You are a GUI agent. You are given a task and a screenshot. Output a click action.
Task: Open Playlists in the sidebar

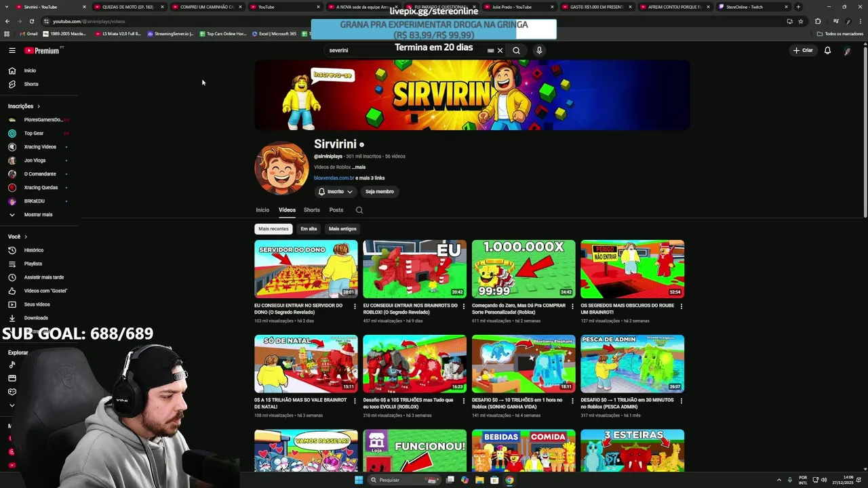[33, 264]
